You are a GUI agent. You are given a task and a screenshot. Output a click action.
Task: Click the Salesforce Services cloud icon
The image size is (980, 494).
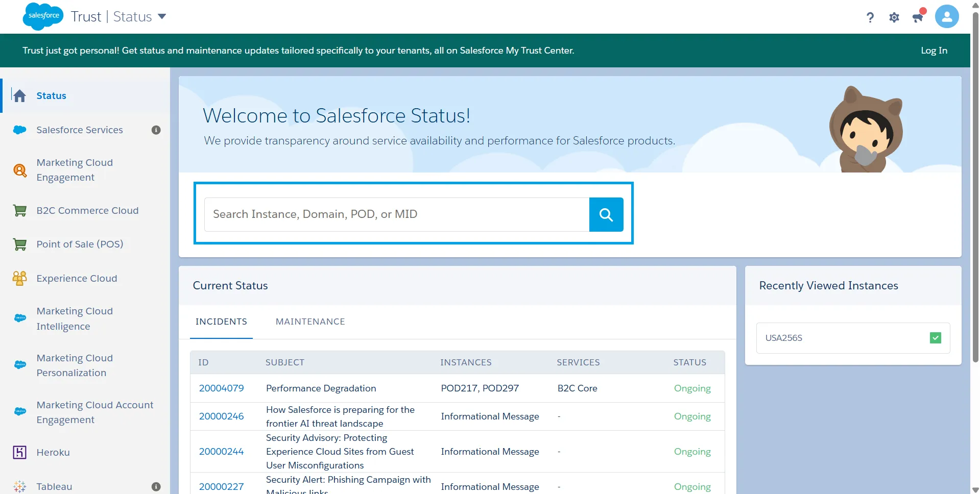pyautogui.click(x=20, y=130)
